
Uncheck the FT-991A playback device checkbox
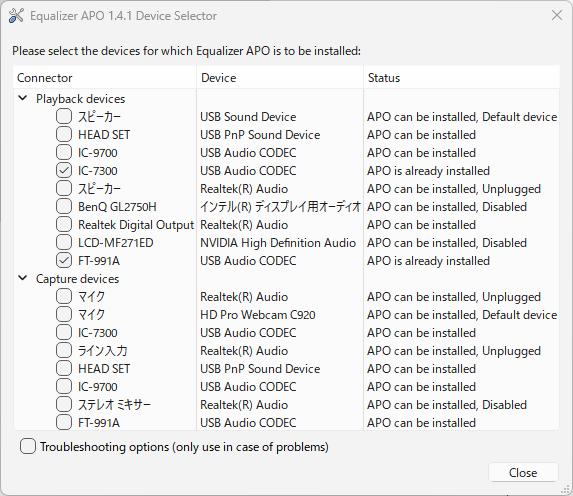tap(64, 261)
